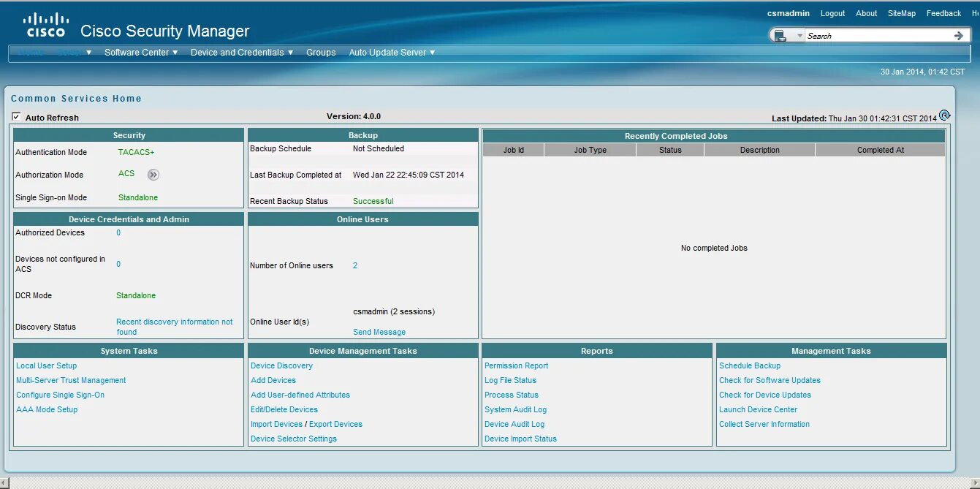The width and height of the screenshot is (980, 489).
Task: Click Devices not configured in ACS count
Action: 118,264
